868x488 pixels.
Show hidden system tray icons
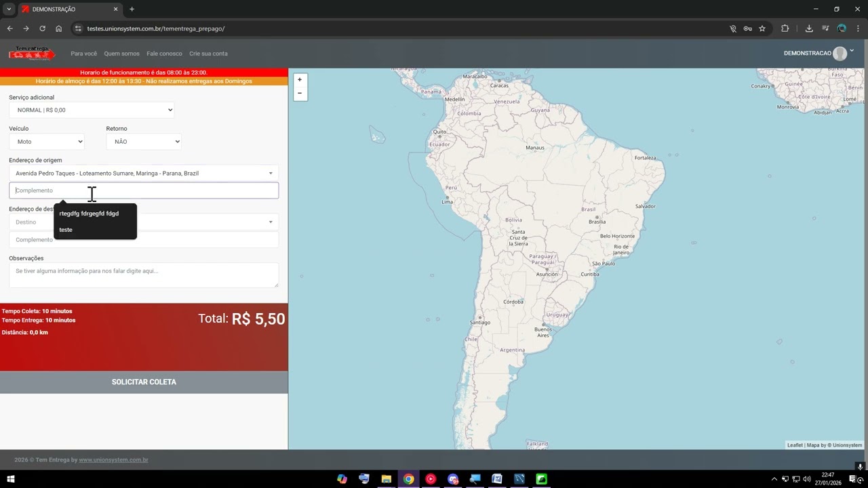point(774,479)
